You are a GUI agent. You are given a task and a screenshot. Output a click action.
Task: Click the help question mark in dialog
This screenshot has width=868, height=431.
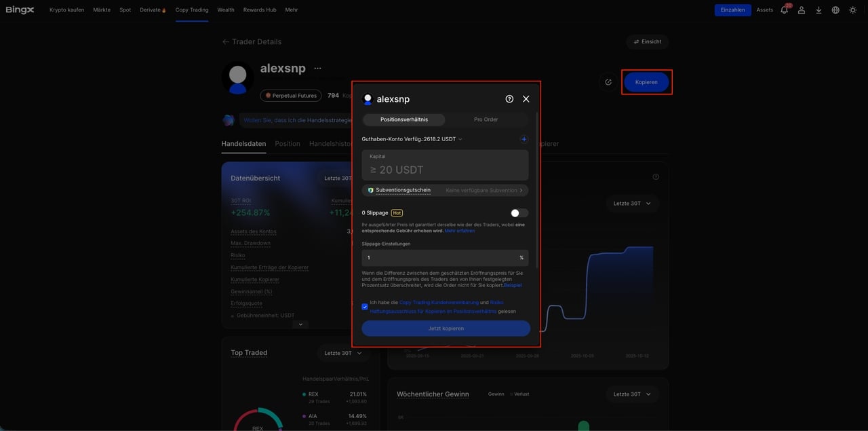509,99
